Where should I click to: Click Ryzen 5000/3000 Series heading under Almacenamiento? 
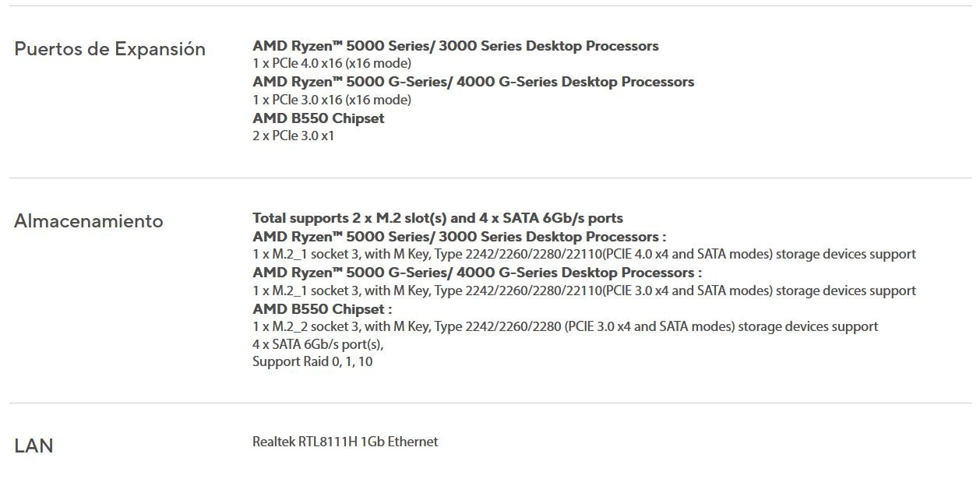459,237
